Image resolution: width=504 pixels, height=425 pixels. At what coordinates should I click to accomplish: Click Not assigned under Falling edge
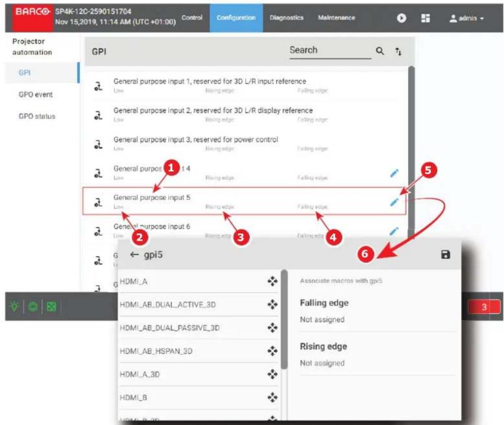click(322, 319)
